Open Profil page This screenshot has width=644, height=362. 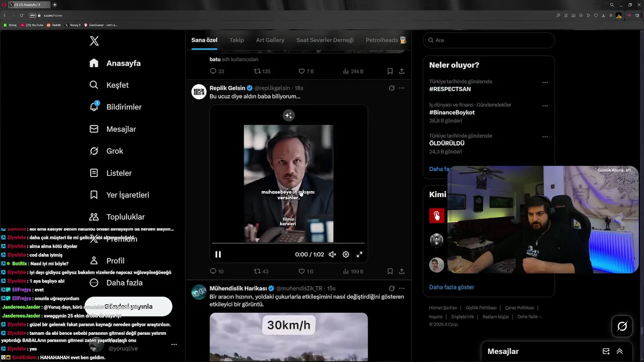click(x=107, y=260)
